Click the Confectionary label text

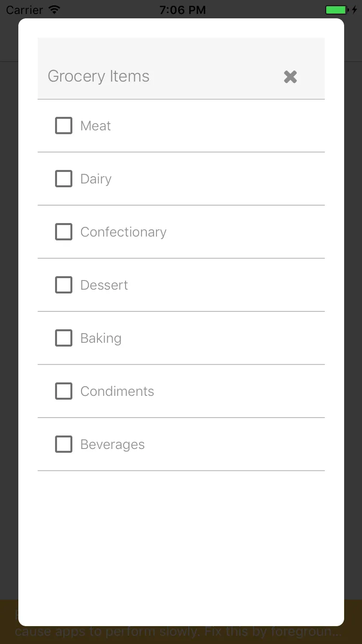(x=123, y=232)
